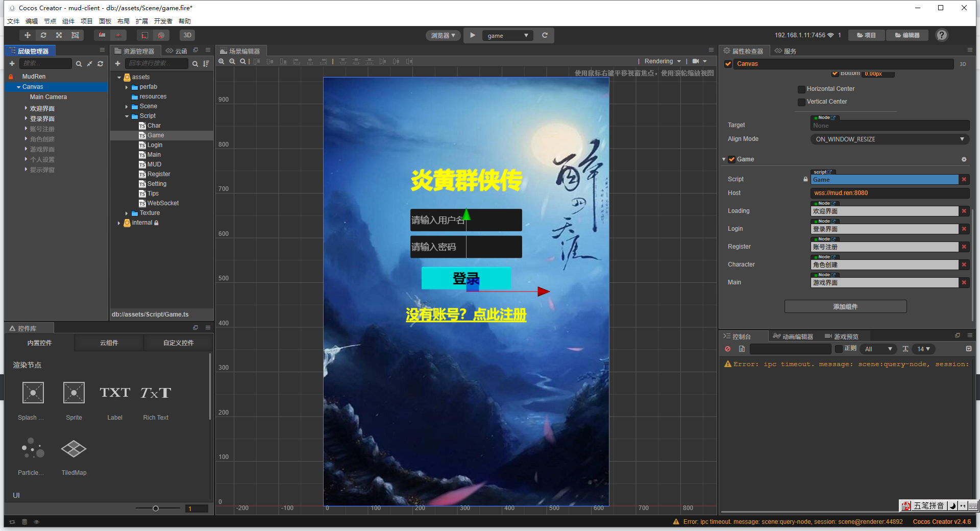Enable the Vertical Center checkbox
The height and width of the screenshot is (531, 980).
[801, 102]
